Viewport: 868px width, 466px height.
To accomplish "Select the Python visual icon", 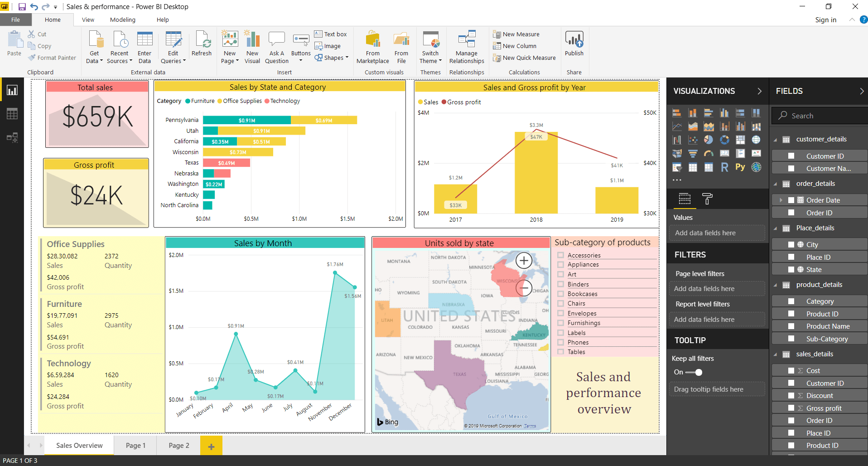I will coord(740,167).
